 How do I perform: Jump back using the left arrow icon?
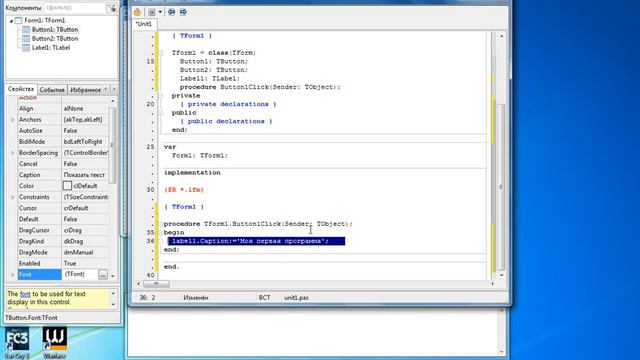171,12
